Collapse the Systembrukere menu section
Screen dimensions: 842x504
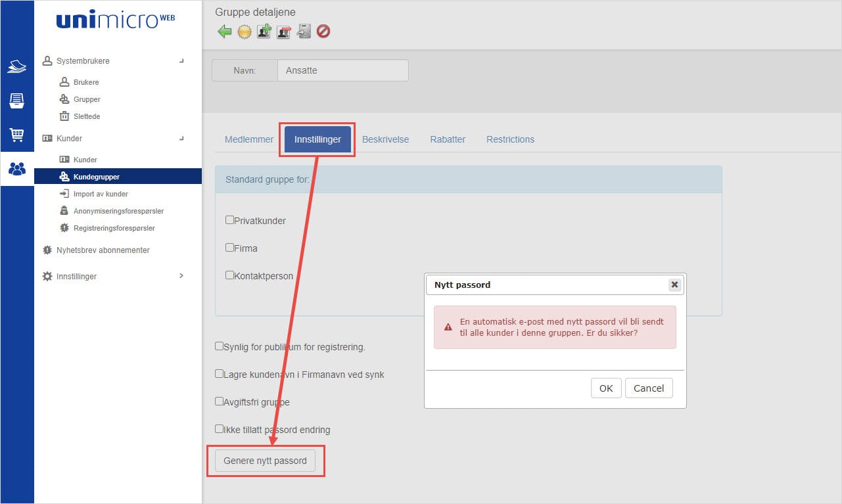click(x=181, y=61)
